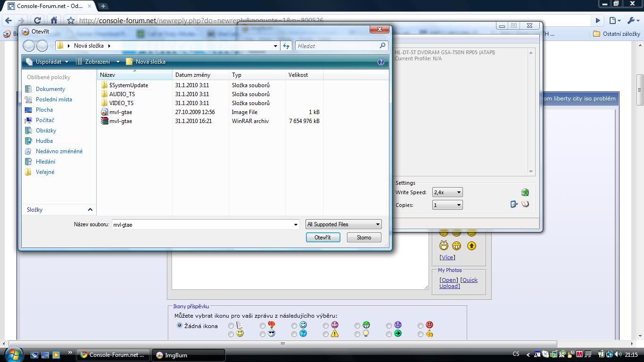Screen dimensions: 644x362
Task: Click the open book icon in ImgBurn settings
Action: pyautogui.click(x=525, y=205)
